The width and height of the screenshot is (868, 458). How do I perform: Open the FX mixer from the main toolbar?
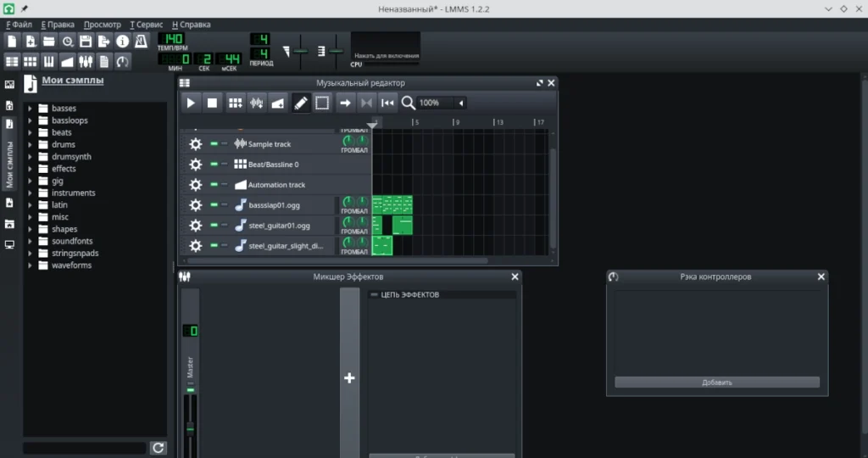[86, 61]
